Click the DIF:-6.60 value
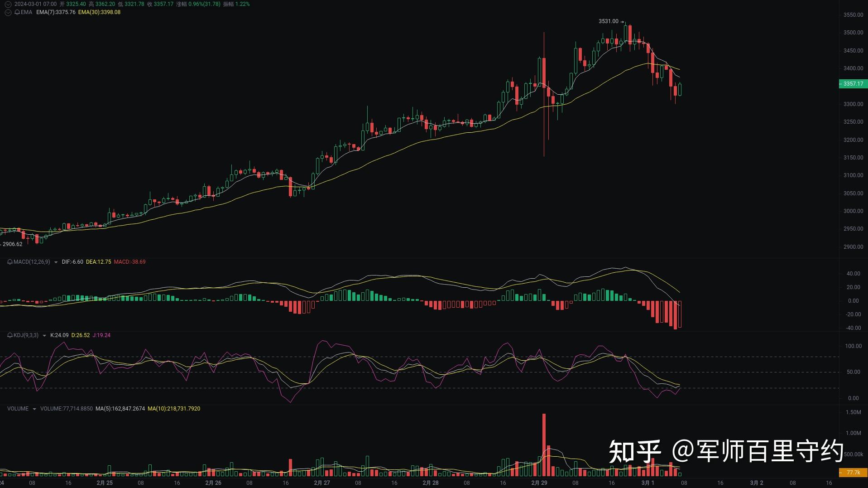The width and height of the screenshot is (868, 488). tap(72, 262)
